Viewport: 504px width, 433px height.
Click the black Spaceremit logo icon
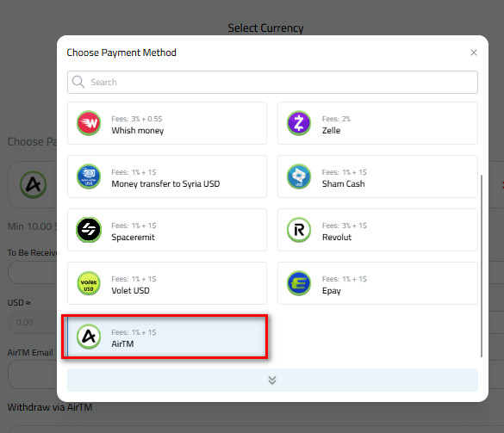89,230
